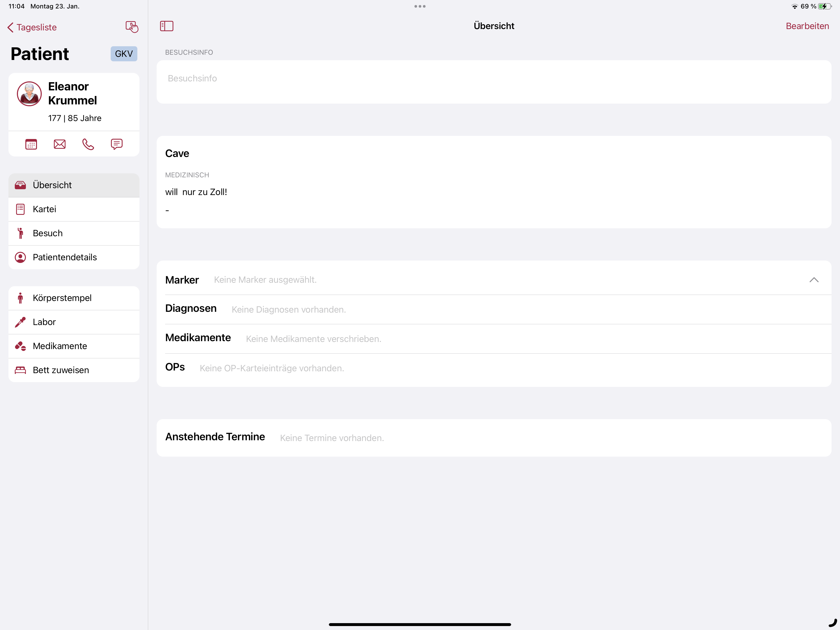Open Besuch section
The image size is (840, 630).
[x=74, y=233]
